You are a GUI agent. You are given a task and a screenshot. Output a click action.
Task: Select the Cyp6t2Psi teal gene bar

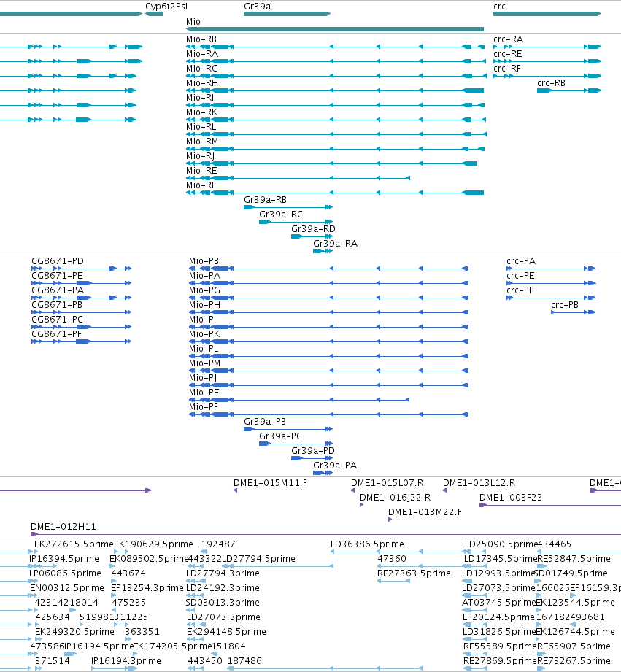(154, 14)
